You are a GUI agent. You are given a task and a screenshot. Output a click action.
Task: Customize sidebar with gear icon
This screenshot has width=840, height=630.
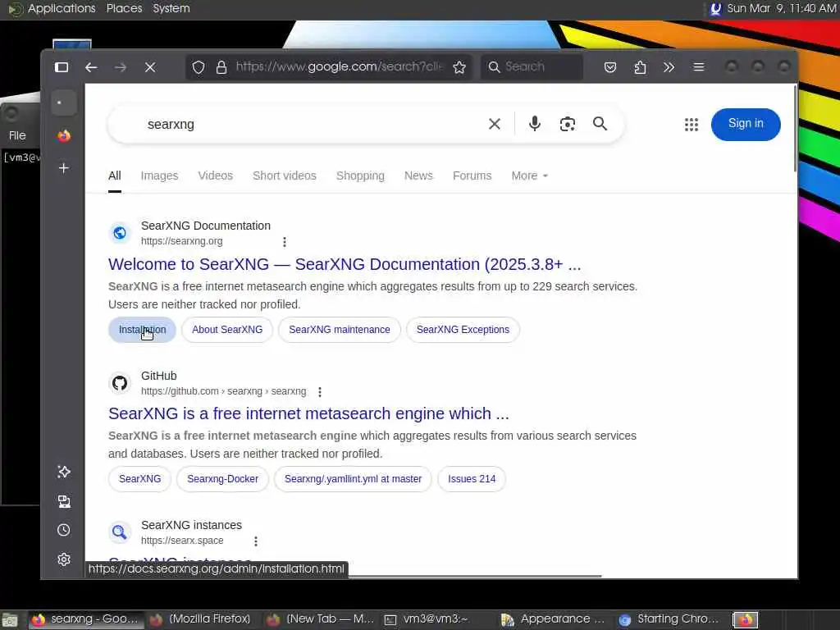pyautogui.click(x=64, y=559)
